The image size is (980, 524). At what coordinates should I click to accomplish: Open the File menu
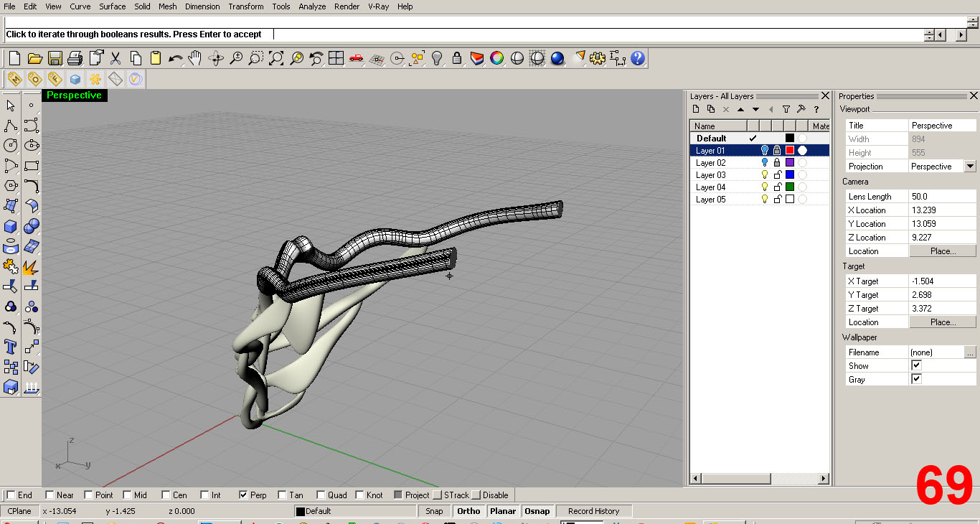coord(9,6)
